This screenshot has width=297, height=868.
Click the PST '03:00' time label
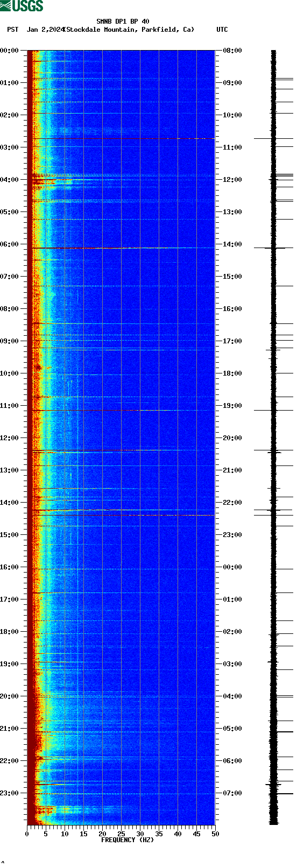click(x=10, y=147)
